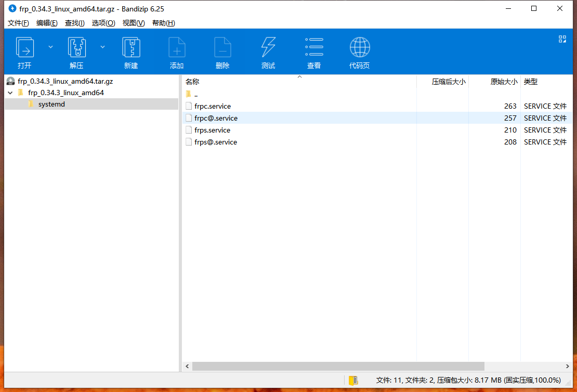The height and width of the screenshot is (392, 577).
Task: Sort by the 原始大小 column header
Action: [x=503, y=82]
